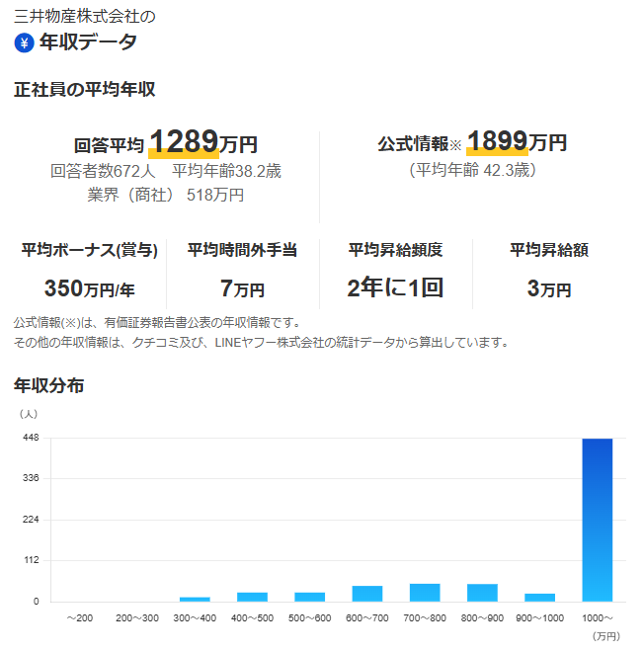644x653 pixels.
Task: Click the 600～700 bar in the chart
Action: click(x=367, y=594)
